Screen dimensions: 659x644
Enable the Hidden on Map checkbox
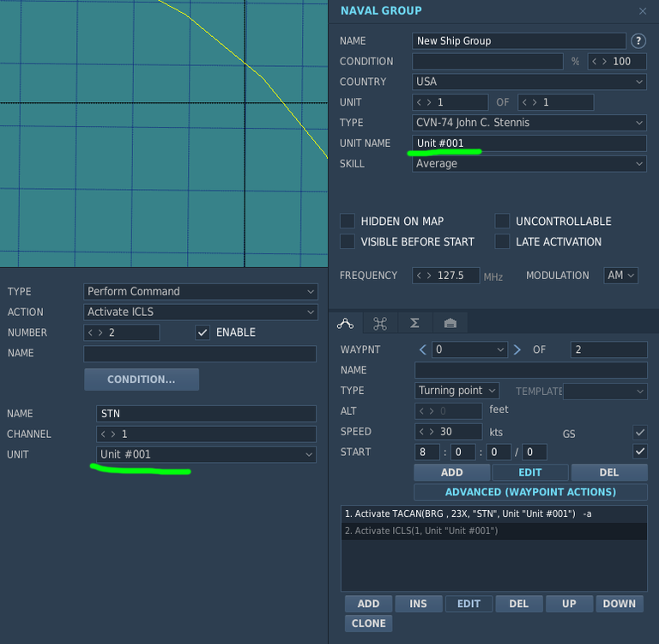coord(348,221)
